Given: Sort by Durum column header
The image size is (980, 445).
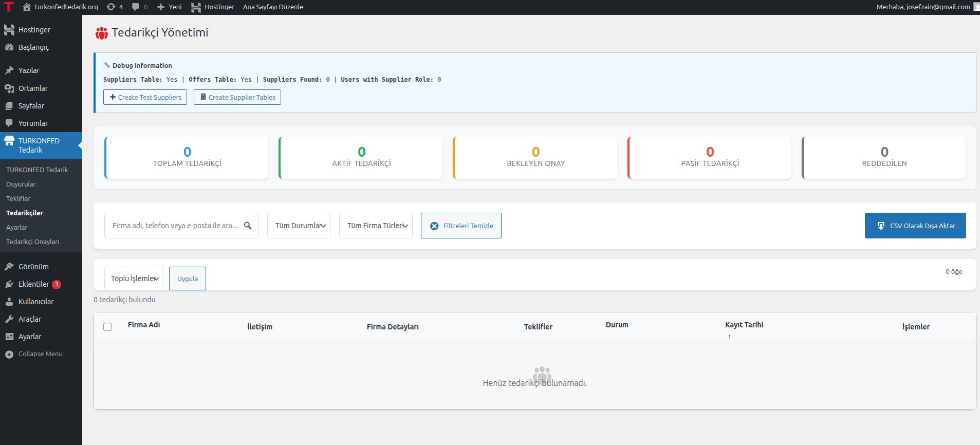Looking at the screenshot, I should click(617, 325).
